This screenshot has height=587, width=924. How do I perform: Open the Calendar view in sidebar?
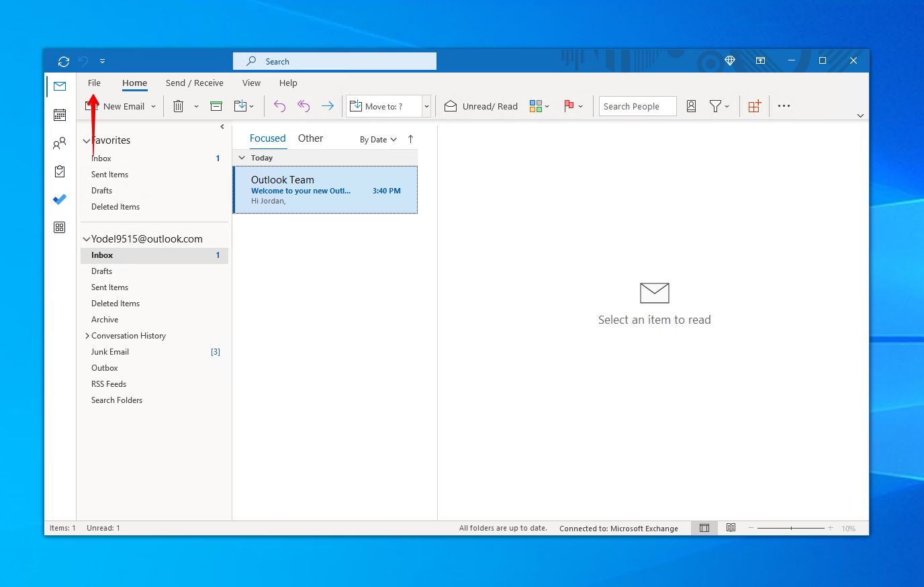click(60, 115)
